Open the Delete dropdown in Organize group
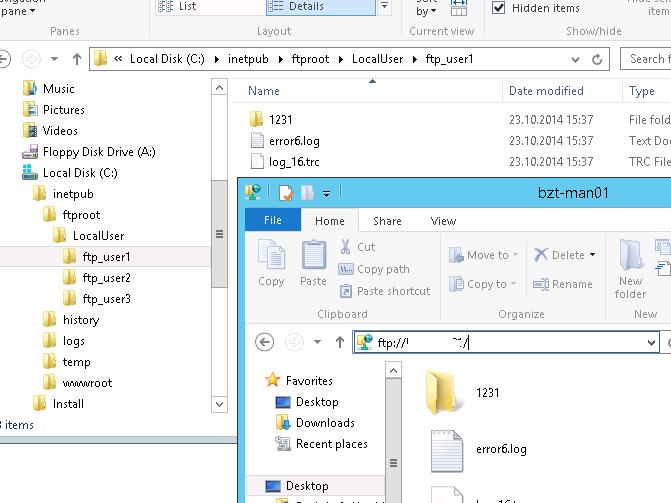The image size is (671, 503). pos(592,255)
